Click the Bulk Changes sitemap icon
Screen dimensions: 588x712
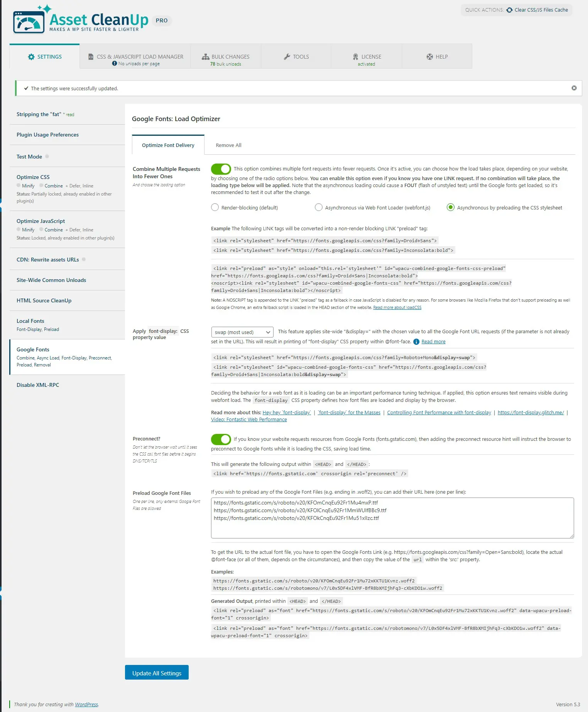pos(205,57)
